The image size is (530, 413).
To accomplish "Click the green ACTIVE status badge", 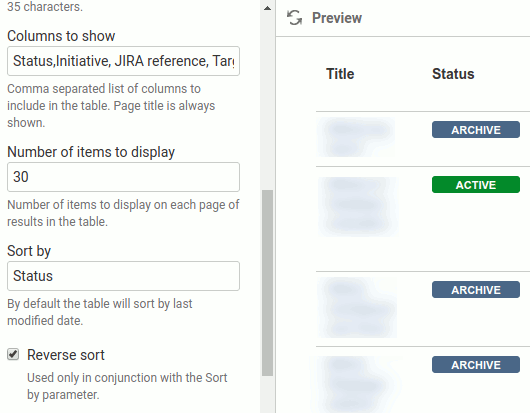I will 476,185.
